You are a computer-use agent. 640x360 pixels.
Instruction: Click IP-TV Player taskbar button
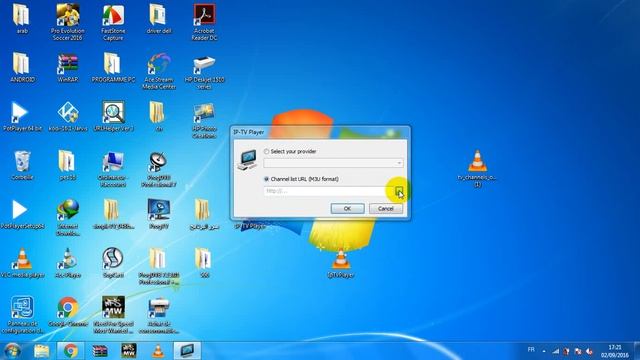(x=187, y=351)
